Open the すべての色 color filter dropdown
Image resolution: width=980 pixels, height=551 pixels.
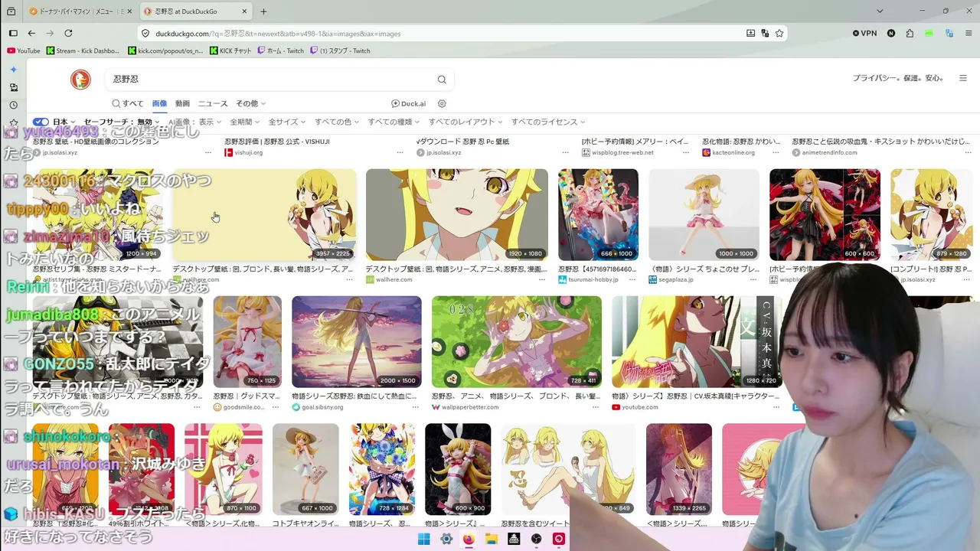(x=337, y=122)
